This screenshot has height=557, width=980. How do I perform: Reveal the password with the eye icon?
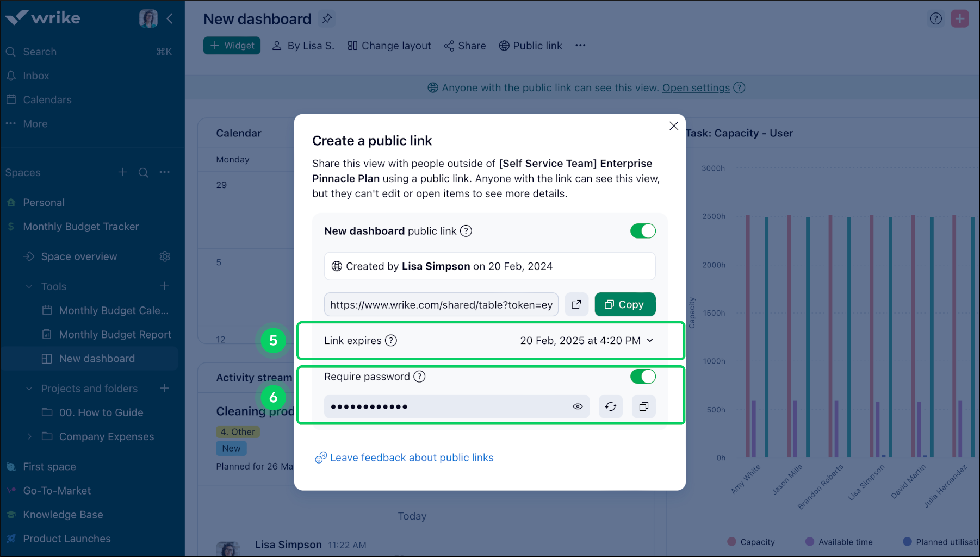pos(578,406)
